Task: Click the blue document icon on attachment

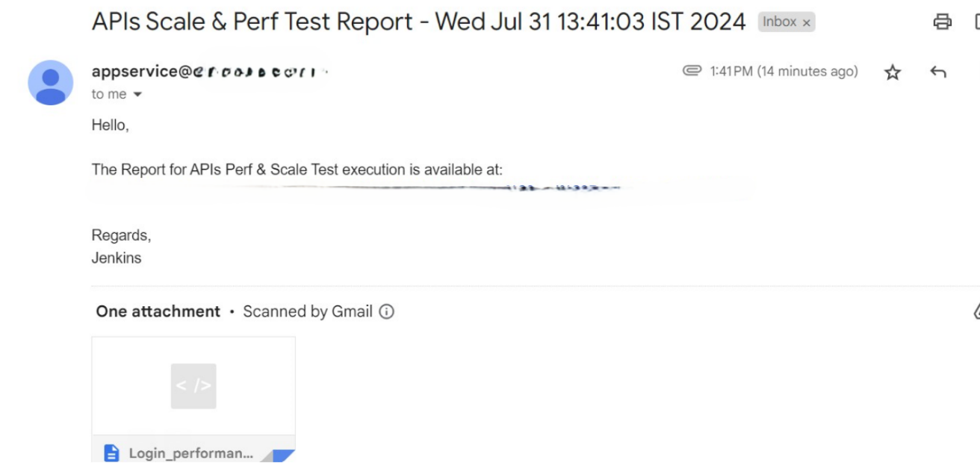Action: 111,453
